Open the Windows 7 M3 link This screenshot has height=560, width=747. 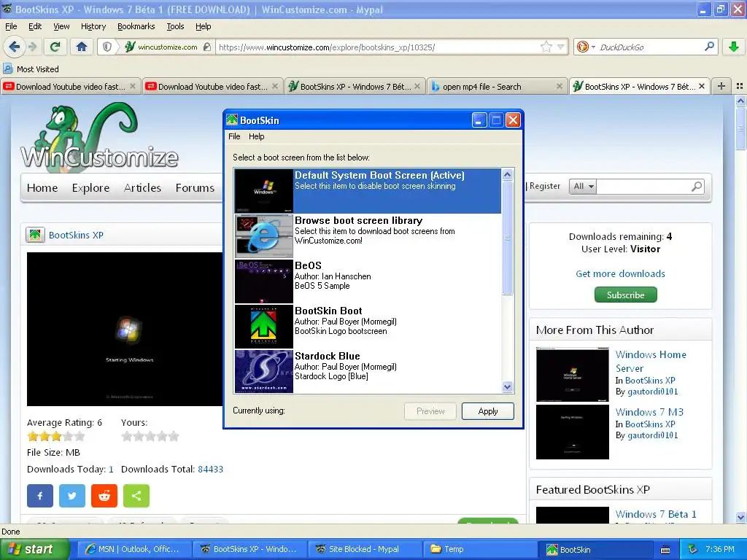(x=649, y=412)
